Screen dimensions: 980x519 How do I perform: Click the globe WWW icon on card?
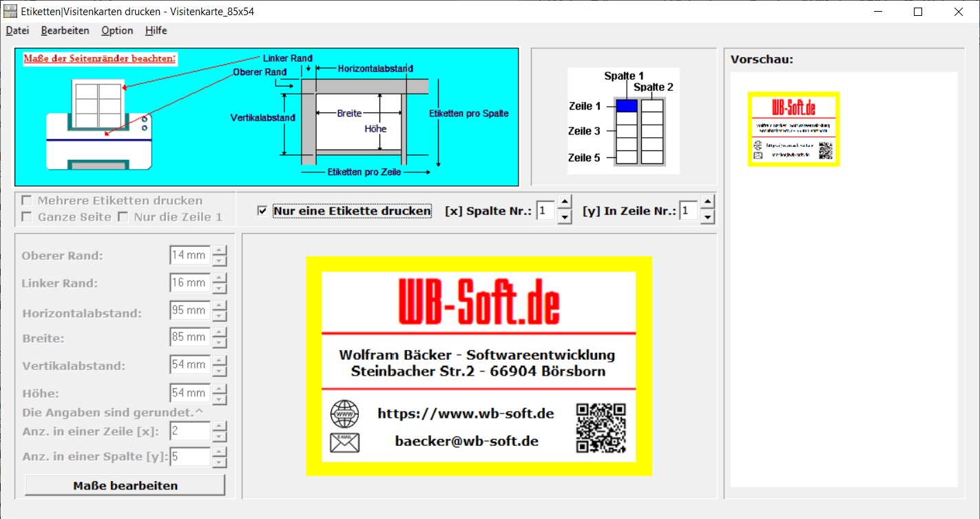point(345,414)
